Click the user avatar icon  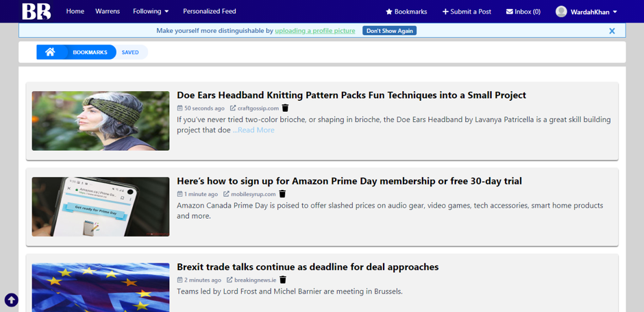point(561,12)
